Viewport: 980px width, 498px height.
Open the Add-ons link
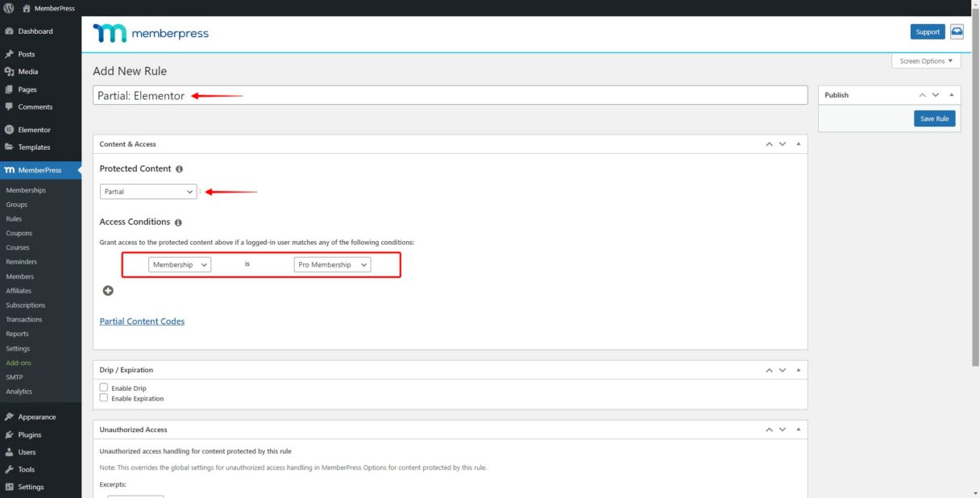(19, 363)
